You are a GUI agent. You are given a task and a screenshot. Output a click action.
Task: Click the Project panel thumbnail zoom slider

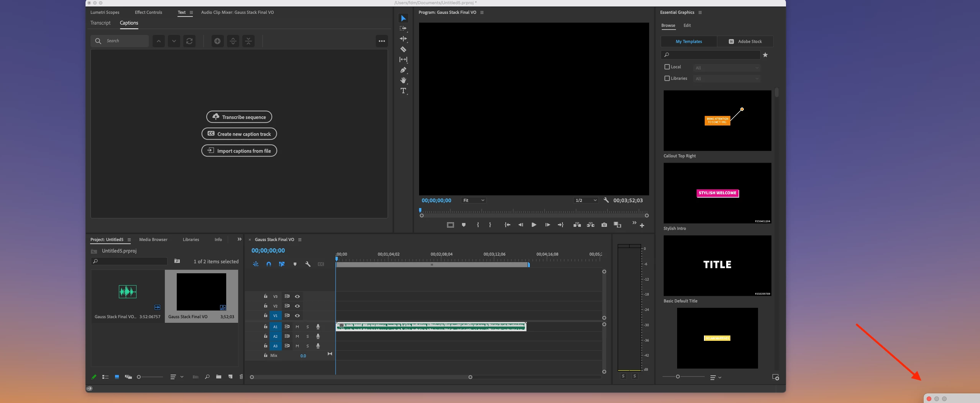pos(150,377)
